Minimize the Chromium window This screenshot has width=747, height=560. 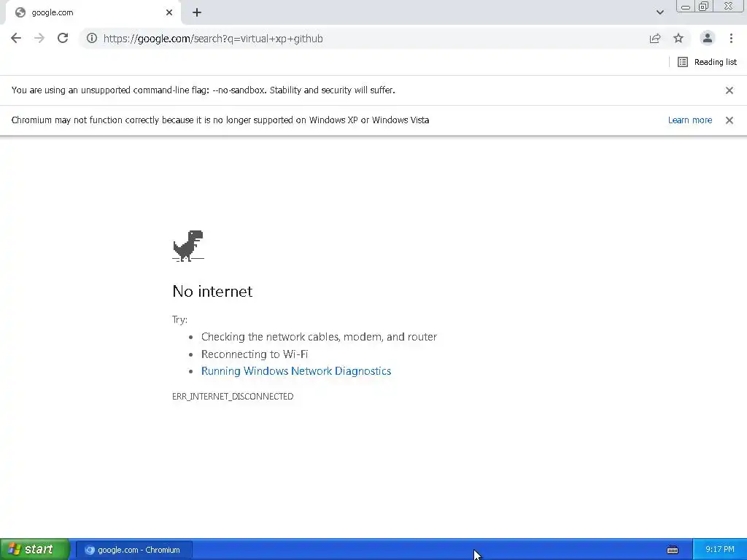pos(685,6)
